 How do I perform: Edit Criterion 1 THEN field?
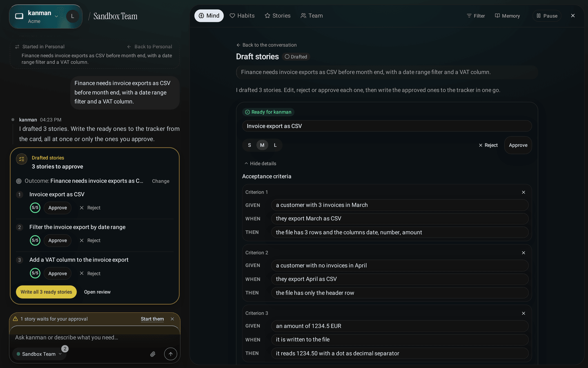pyautogui.click(x=400, y=232)
